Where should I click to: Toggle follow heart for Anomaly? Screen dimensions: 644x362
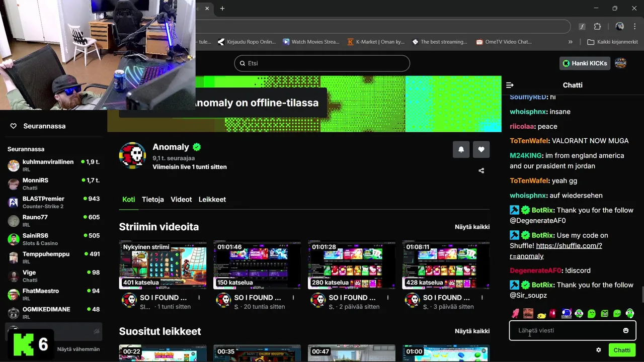click(x=481, y=149)
